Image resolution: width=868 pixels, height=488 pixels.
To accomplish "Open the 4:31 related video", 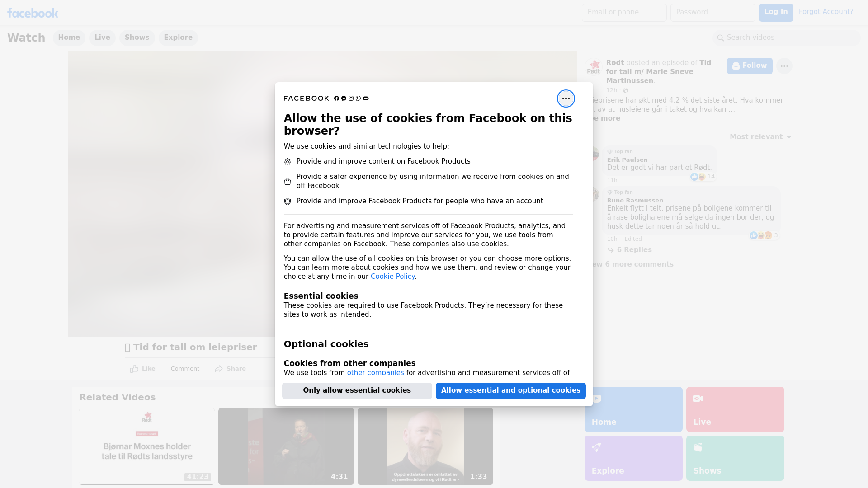I will [286, 446].
